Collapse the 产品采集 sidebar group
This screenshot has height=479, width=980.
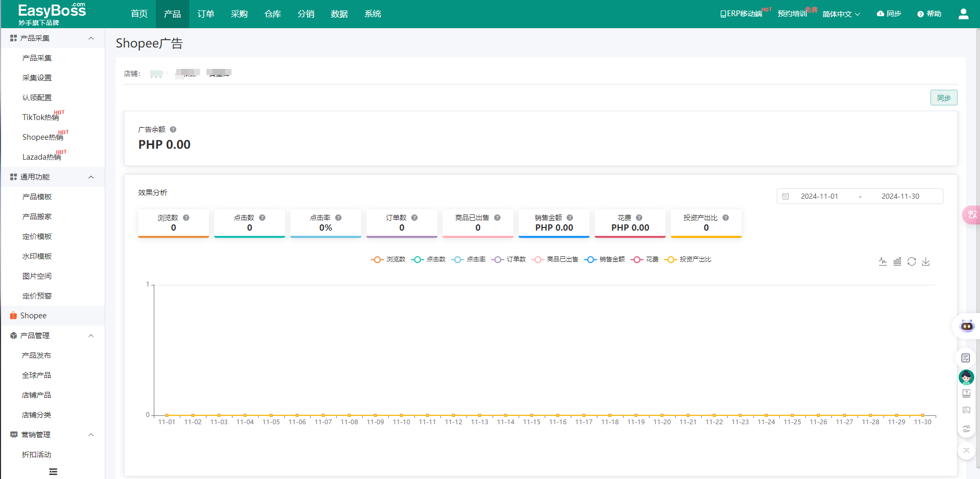(x=52, y=38)
